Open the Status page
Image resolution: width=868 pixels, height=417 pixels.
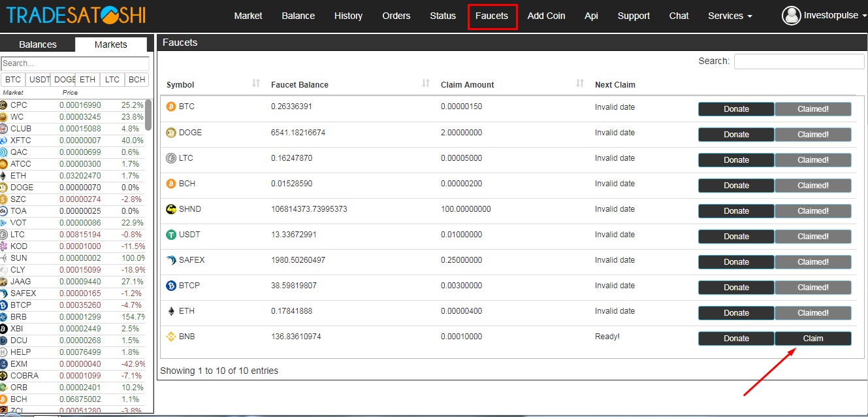pos(443,16)
